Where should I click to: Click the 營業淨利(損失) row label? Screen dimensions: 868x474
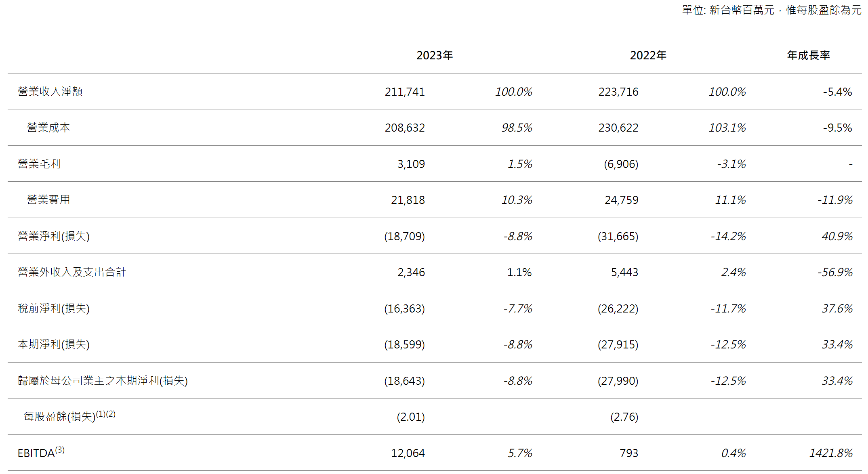(x=54, y=236)
